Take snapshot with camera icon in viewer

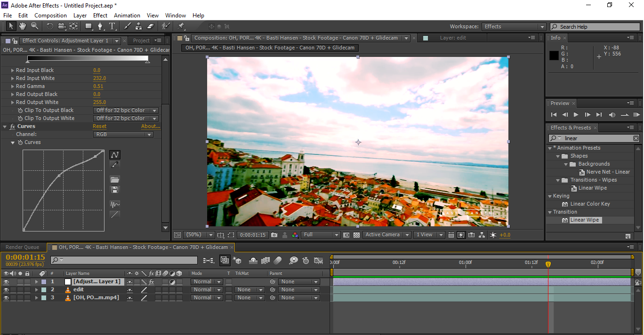(x=274, y=235)
